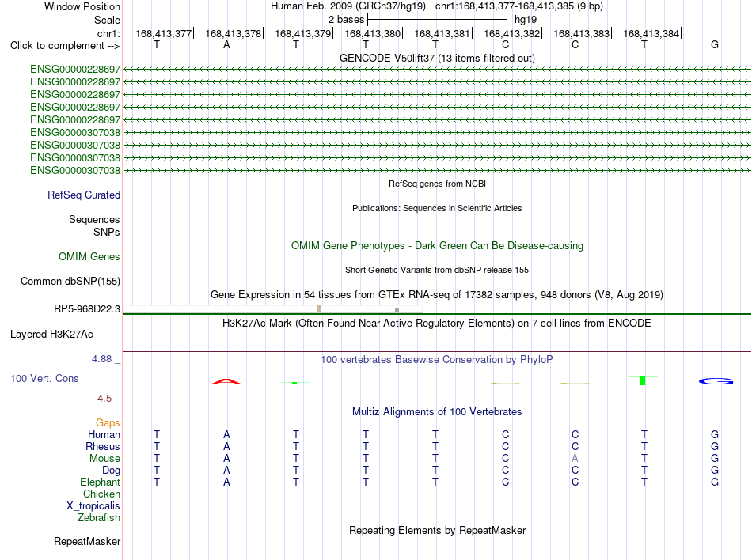Click the orange Gaps label
752x560 pixels.
(108, 422)
